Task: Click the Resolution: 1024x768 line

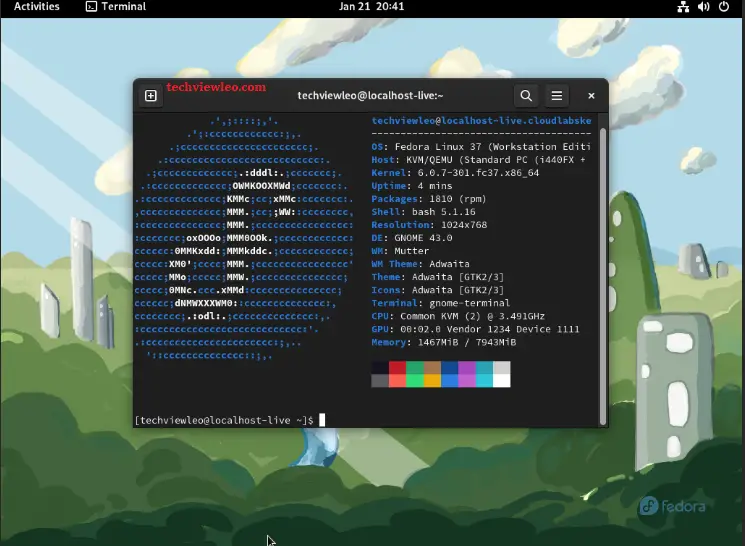Action: click(429, 225)
